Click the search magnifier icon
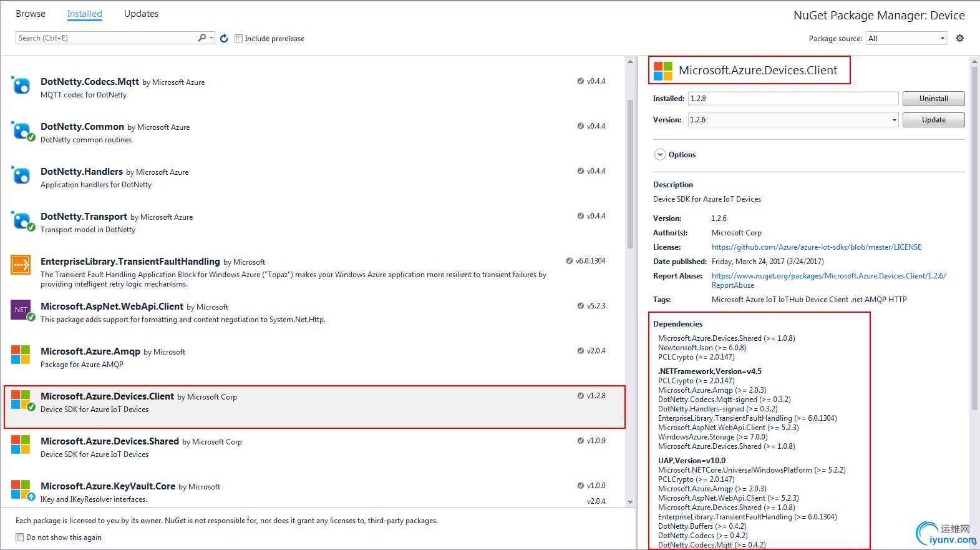Screen dimensions: 980x550 [x=201, y=37]
